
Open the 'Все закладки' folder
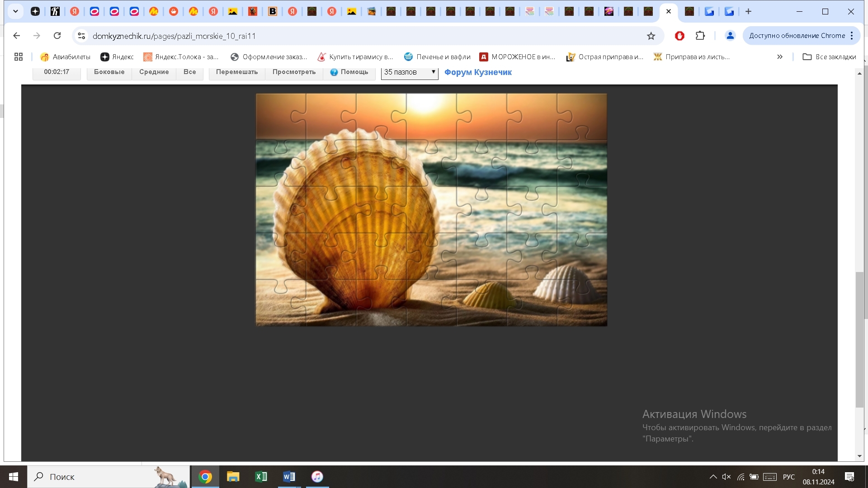pos(829,57)
